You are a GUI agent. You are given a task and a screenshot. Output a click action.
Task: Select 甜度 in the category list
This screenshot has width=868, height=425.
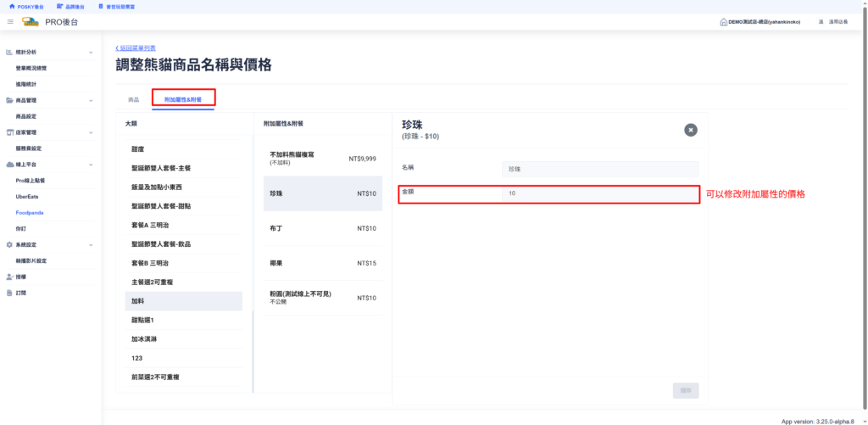point(138,148)
